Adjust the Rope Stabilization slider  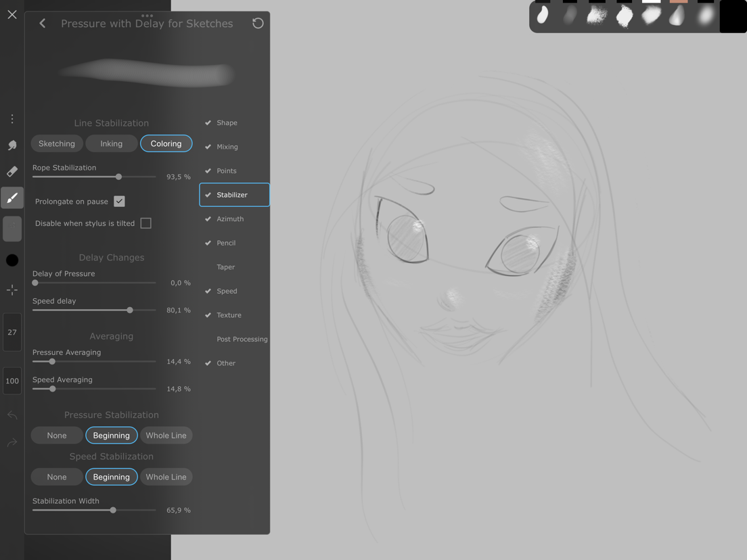pyautogui.click(x=118, y=177)
